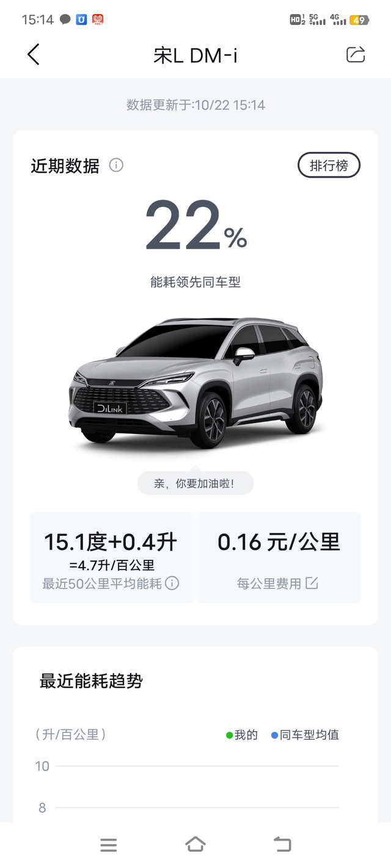Tap the back arrow icon
Screen dimensions: 391x868
(x=34, y=55)
